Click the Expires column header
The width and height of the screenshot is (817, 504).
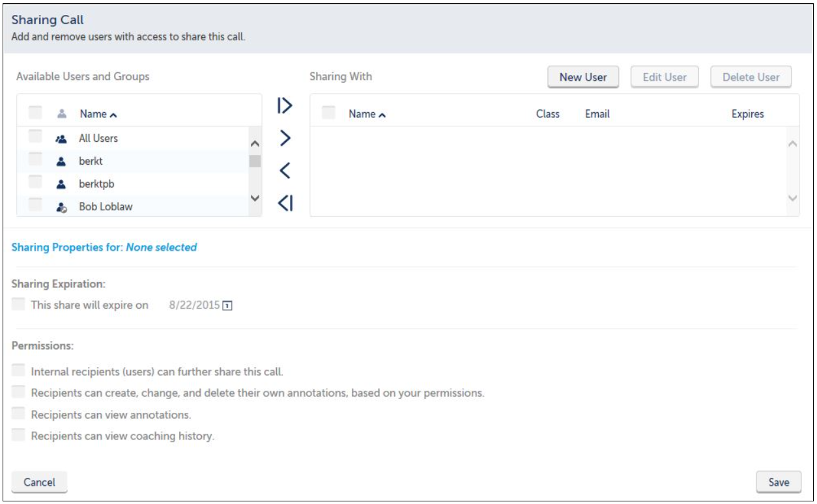pos(748,114)
